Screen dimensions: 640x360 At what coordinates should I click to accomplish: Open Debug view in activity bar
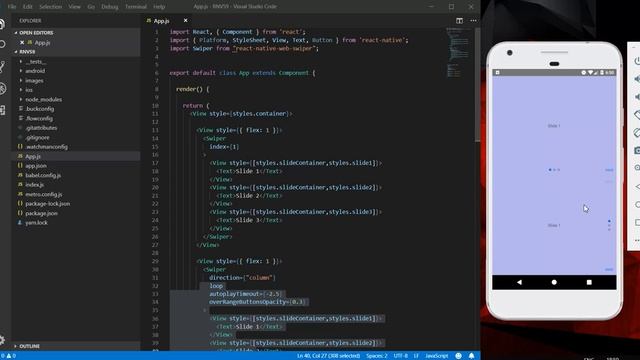(2, 89)
